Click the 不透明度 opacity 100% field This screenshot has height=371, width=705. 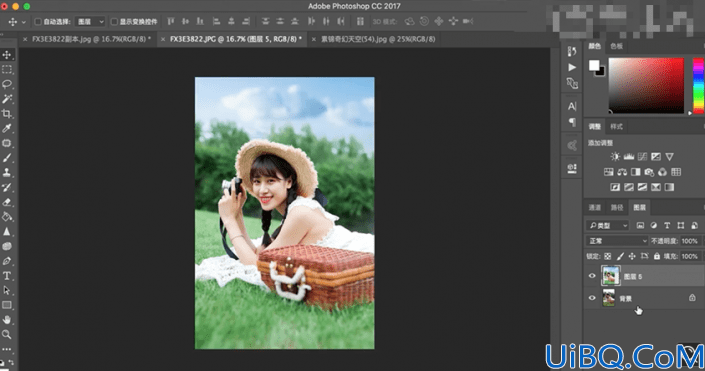coord(690,241)
